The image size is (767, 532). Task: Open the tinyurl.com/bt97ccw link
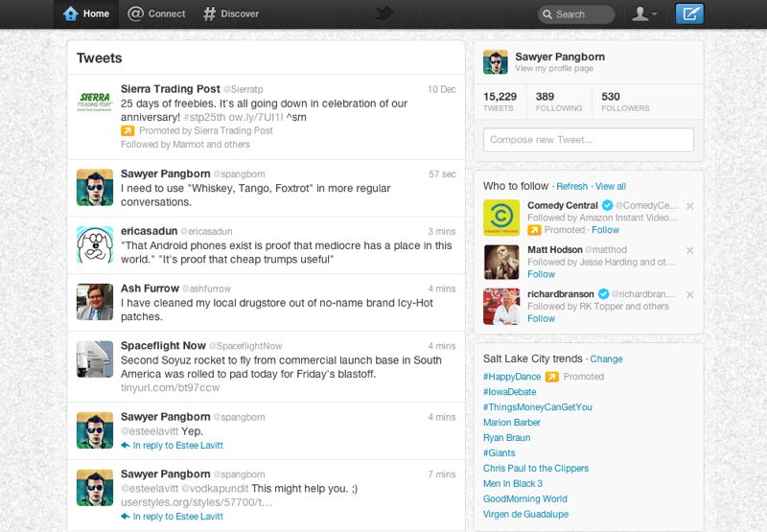click(171, 388)
